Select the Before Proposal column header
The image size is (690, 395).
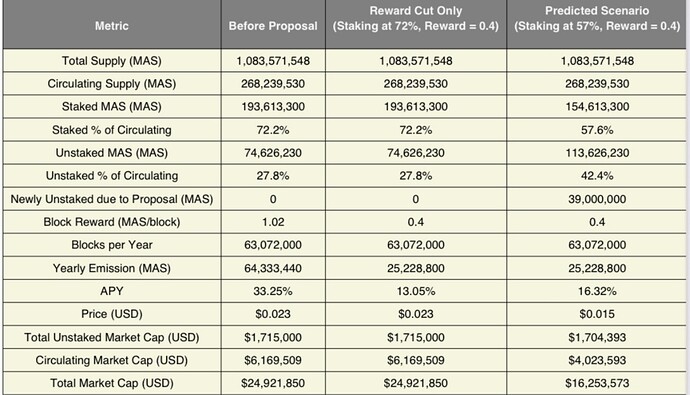click(273, 26)
